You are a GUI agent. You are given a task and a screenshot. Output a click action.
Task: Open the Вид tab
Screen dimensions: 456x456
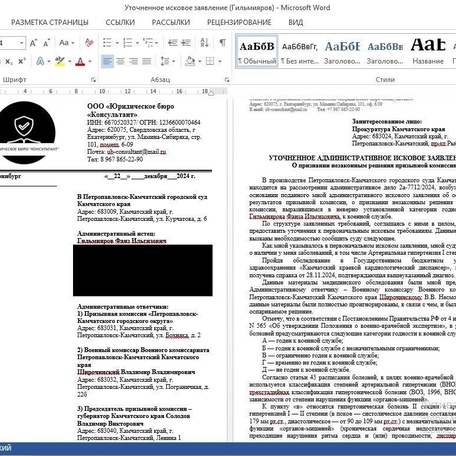tap(296, 22)
